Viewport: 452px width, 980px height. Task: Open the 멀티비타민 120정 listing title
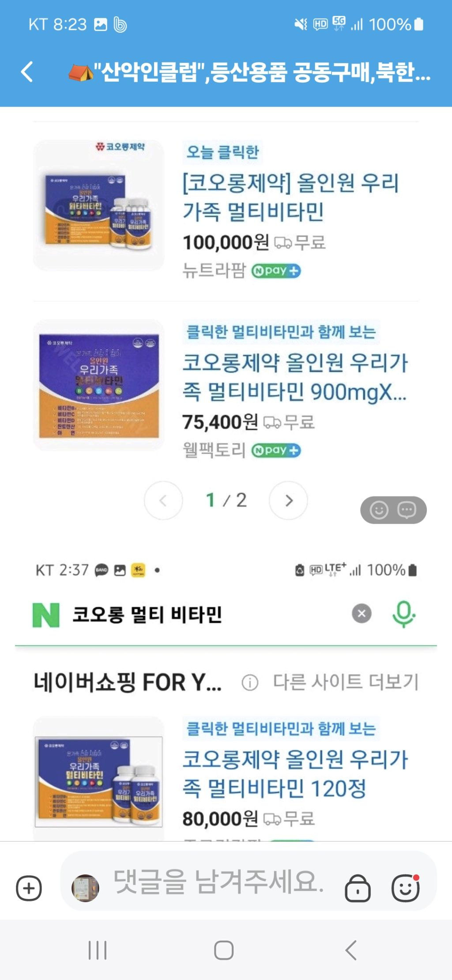click(x=294, y=773)
